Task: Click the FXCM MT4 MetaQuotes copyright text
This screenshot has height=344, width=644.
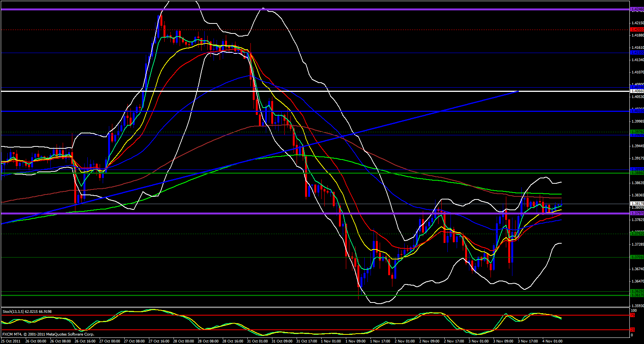Action: click(x=48, y=334)
